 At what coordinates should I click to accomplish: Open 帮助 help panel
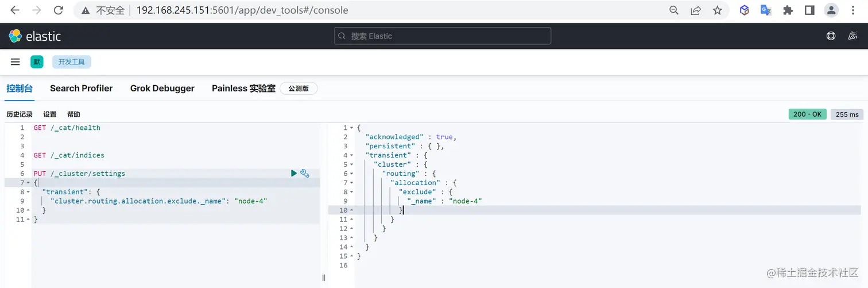pyautogui.click(x=73, y=114)
